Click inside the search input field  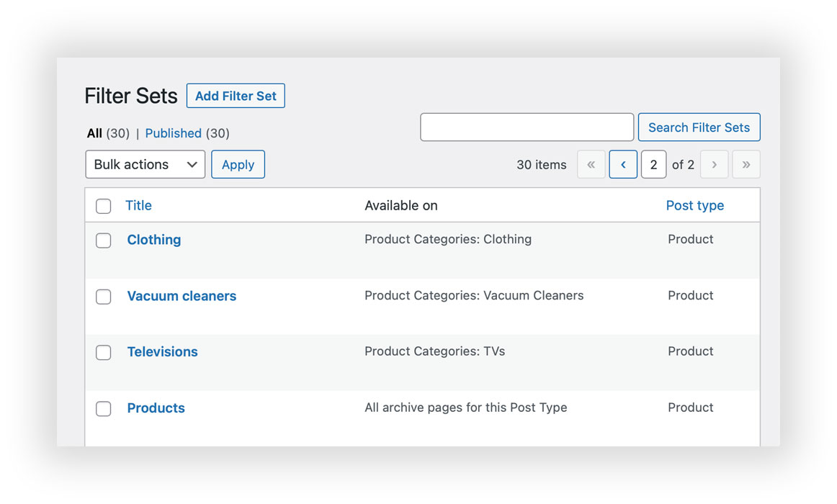(x=527, y=127)
